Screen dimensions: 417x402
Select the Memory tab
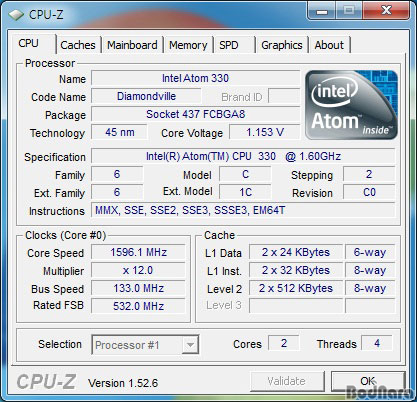[x=188, y=45]
